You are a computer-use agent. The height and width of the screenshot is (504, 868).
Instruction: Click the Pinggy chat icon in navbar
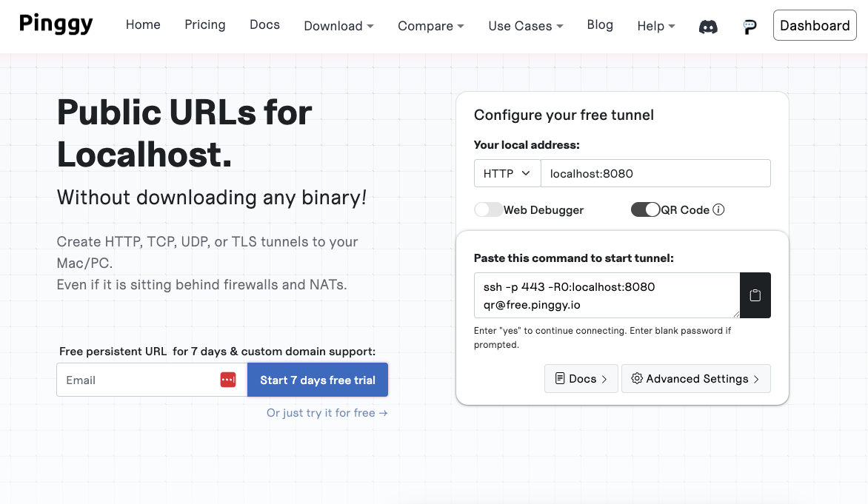point(750,27)
